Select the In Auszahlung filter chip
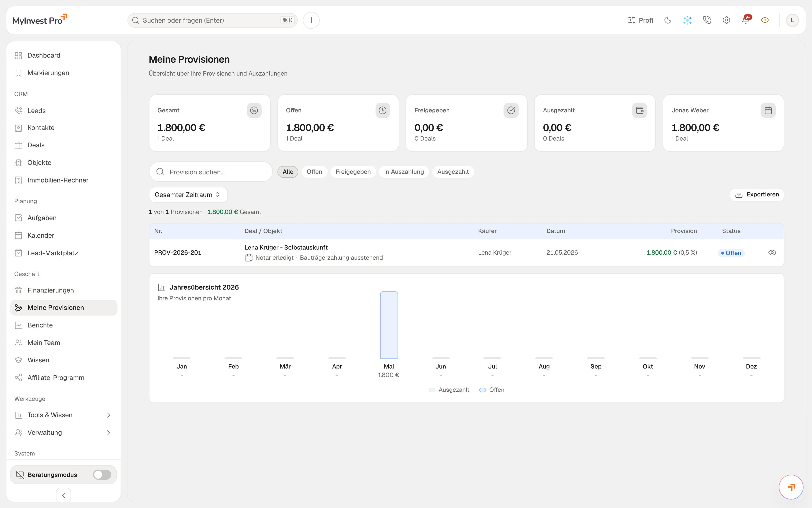The height and width of the screenshot is (508, 812). 404,172
